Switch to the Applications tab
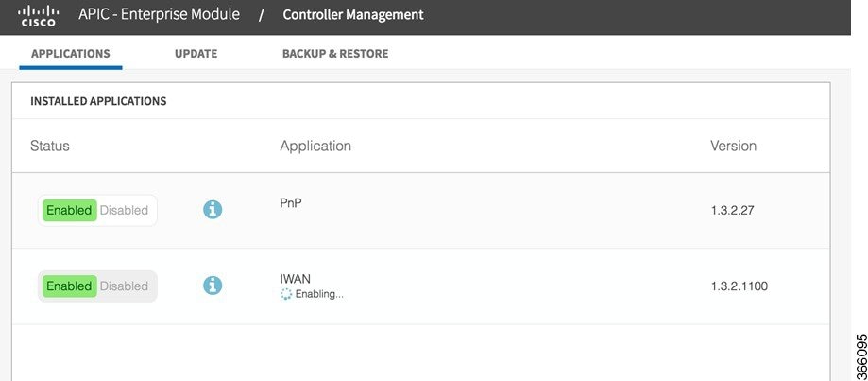The image size is (868, 381). (70, 54)
